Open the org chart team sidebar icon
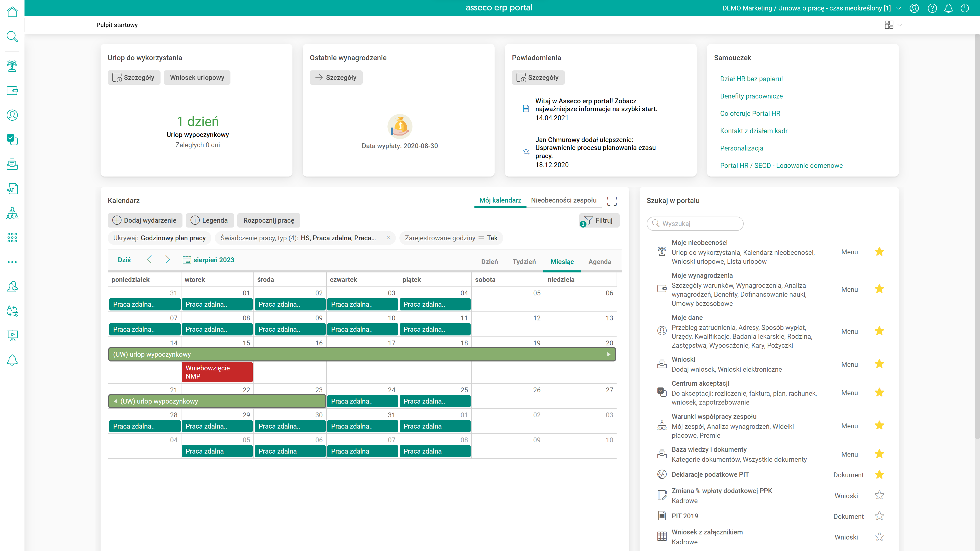This screenshot has width=980, height=551. [12, 213]
